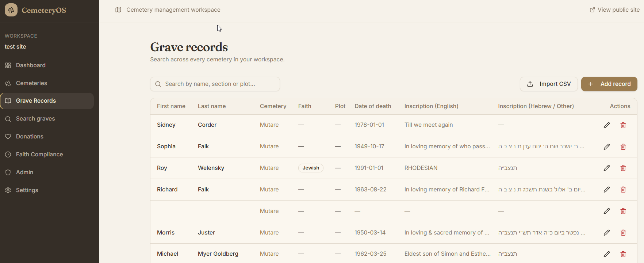
Task: Click the CemeteryOS logo icon
Action: [x=11, y=10]
